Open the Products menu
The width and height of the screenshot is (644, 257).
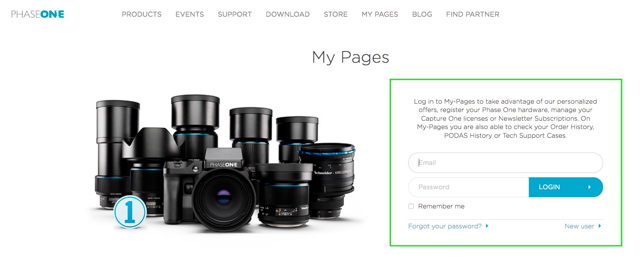tap(142, 14)
